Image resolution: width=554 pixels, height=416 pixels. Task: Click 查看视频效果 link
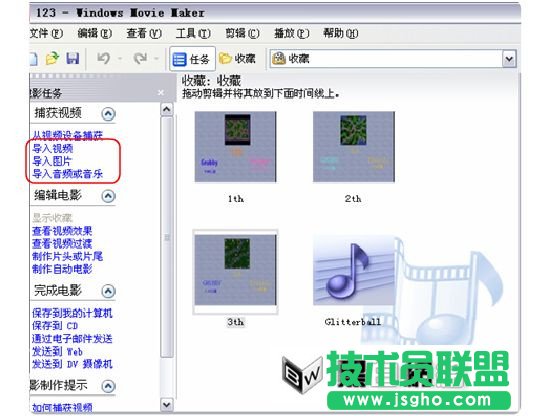coord(62,231)
